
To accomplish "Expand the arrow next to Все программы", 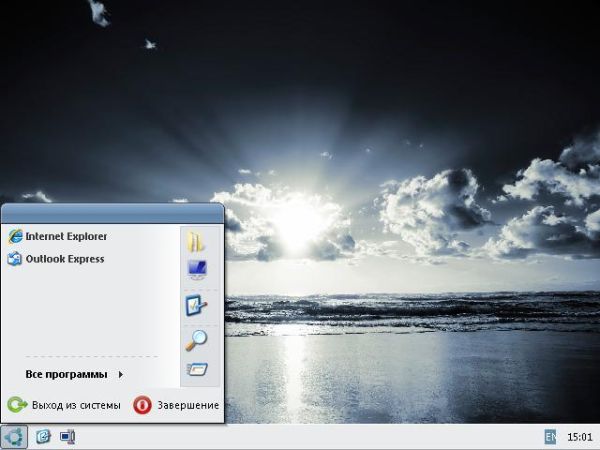I will (x=120, y=375).
